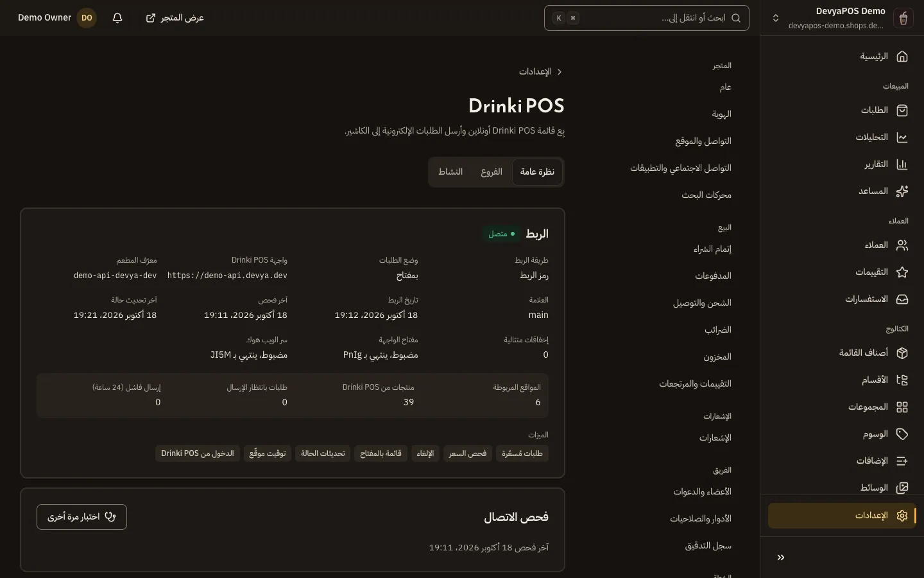Open محركات البحث settings section
The height and width of the screenshot is (578, 924).
[706, 195]
